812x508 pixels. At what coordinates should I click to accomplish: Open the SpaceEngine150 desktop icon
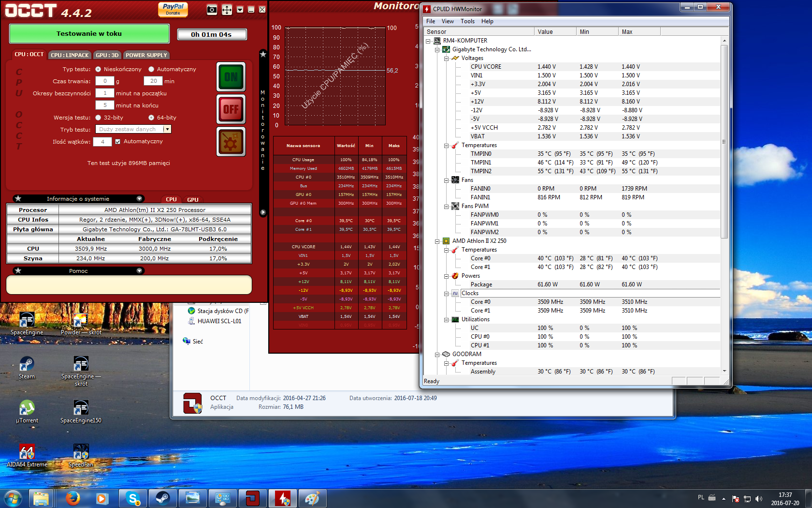pyautogui.click(x=81, y=412)
